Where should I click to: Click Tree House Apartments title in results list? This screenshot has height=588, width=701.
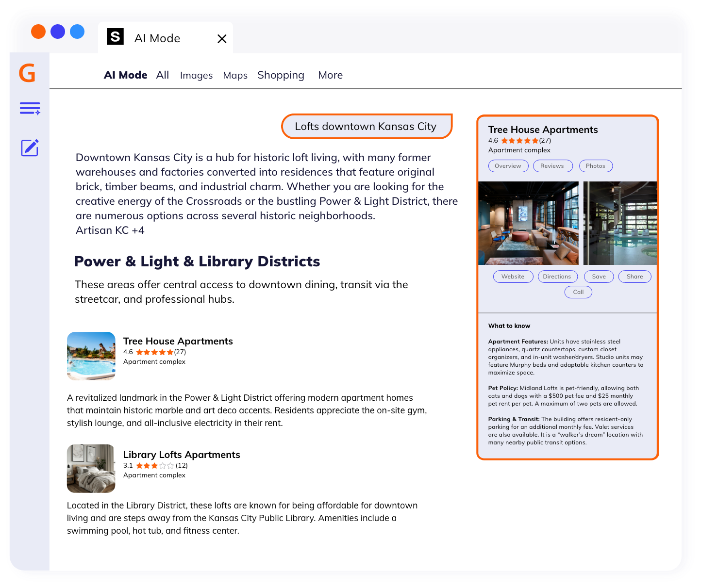pos(178,341)
